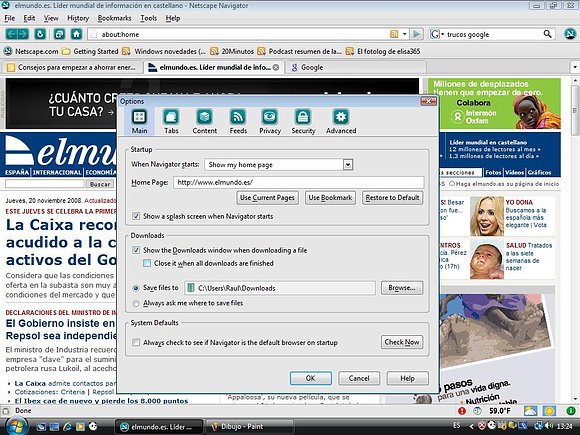
Task: Open the Privacy options panel icon
Action: 270,121
